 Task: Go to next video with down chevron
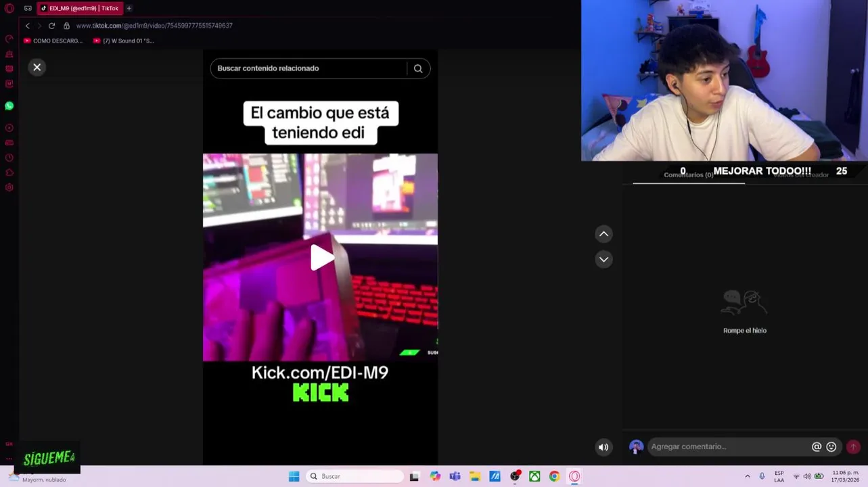click(x=603, y=259)
